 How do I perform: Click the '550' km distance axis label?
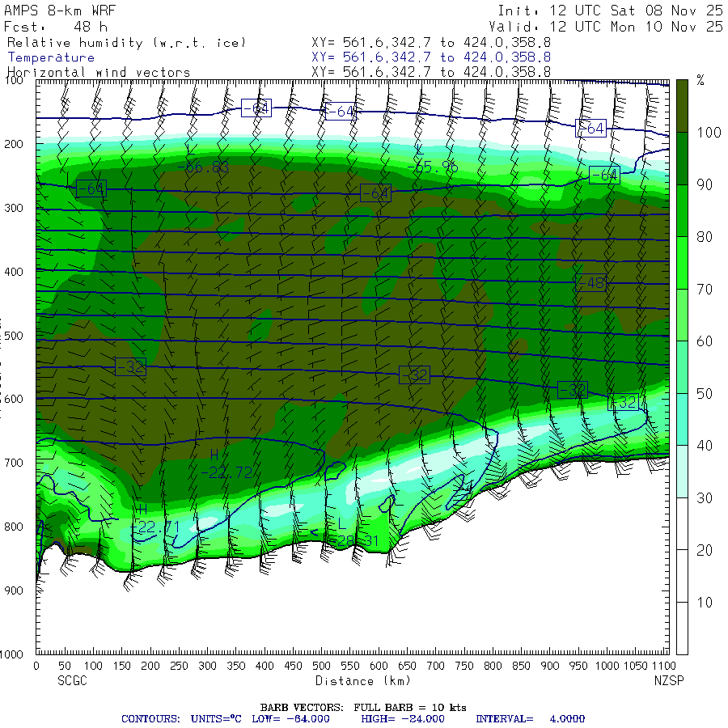click(x=350, y=667)
